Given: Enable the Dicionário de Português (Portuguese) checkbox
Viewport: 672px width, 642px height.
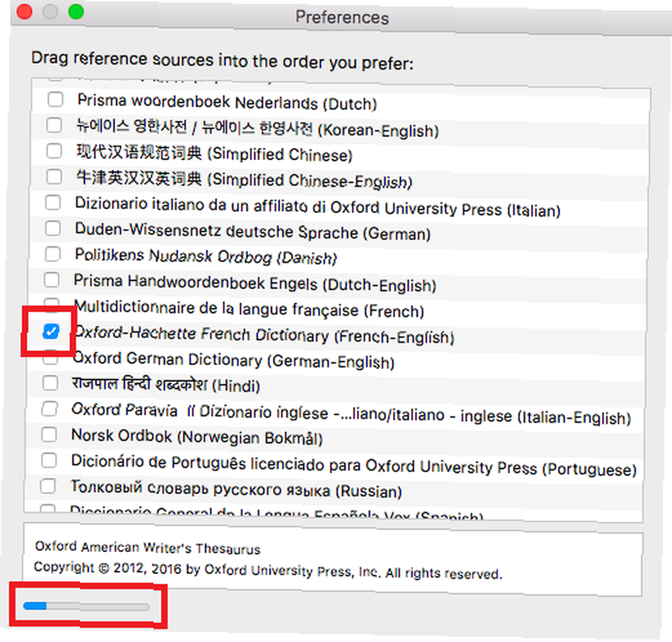Looking at the screenshot, I should point(48,460).
